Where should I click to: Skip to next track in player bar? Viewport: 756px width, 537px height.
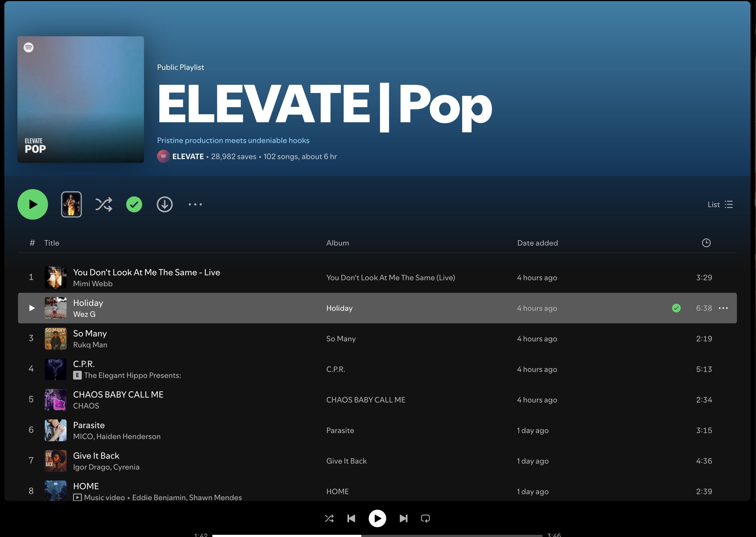click(403, 518)
